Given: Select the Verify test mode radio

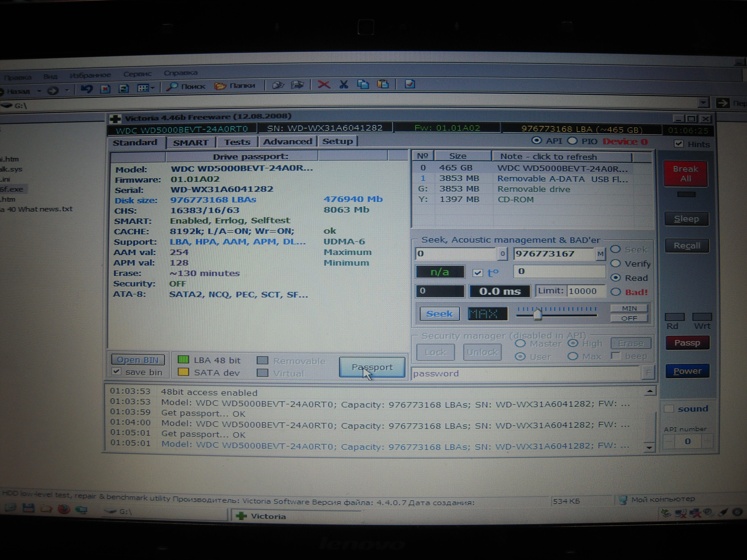Looking at the screenshot, I should (616, 263).
